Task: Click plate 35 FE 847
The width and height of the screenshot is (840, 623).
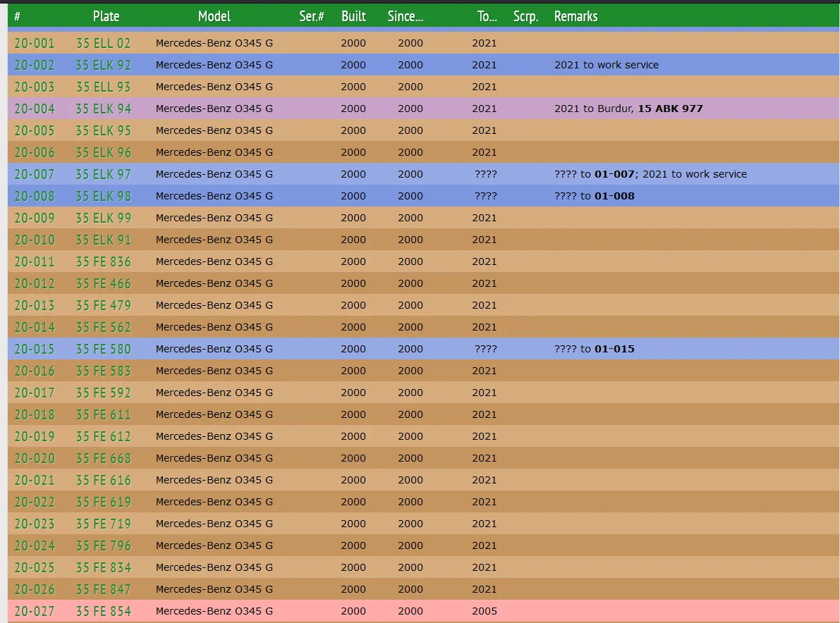Action: (x=103, y=589)
